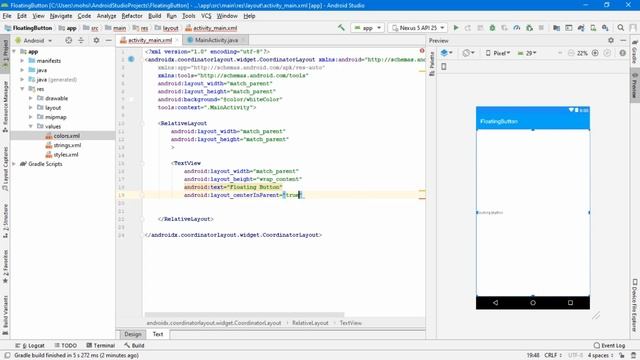This screenshot has height=360, width=640.
Task: Open the VCS menu
Action: tap(206, 16)
